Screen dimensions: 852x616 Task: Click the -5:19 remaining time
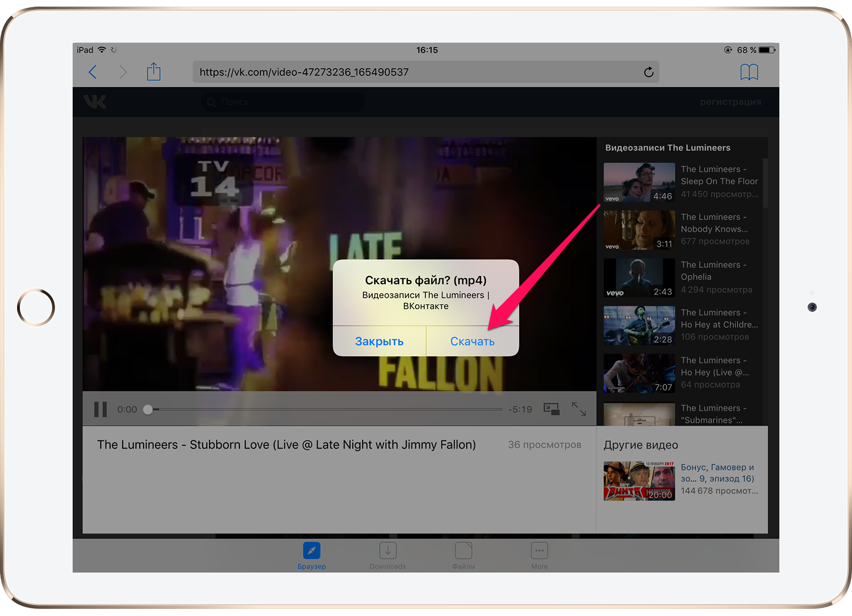click(520, 409)
